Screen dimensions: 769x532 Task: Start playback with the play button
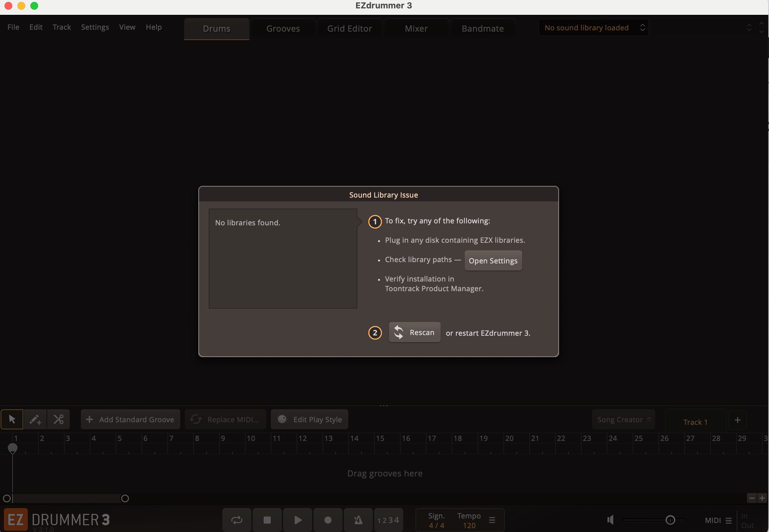pyautogui.click(x=298, y=520)
